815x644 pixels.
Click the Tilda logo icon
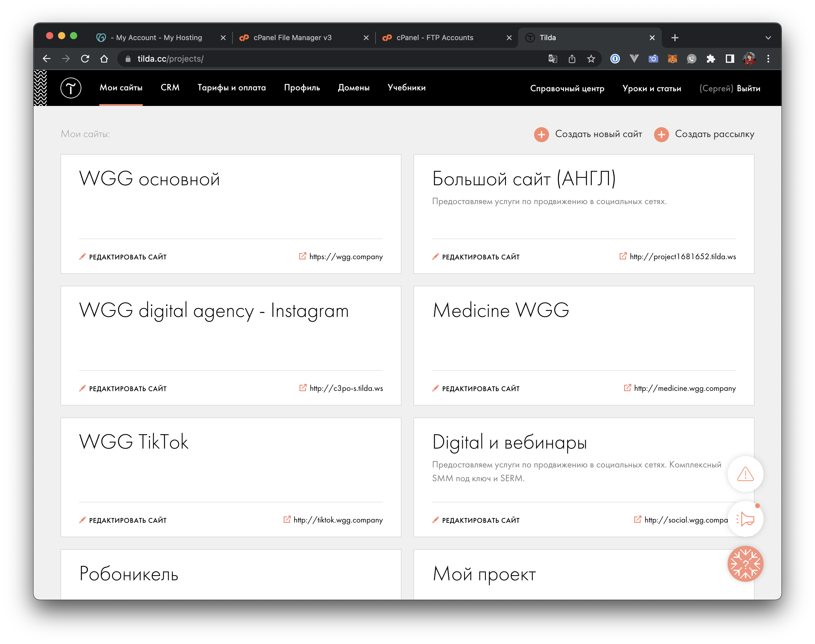click(71, 88)
